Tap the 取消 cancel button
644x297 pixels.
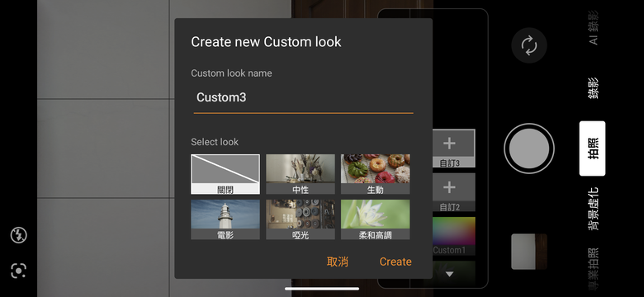coord(337,262)
